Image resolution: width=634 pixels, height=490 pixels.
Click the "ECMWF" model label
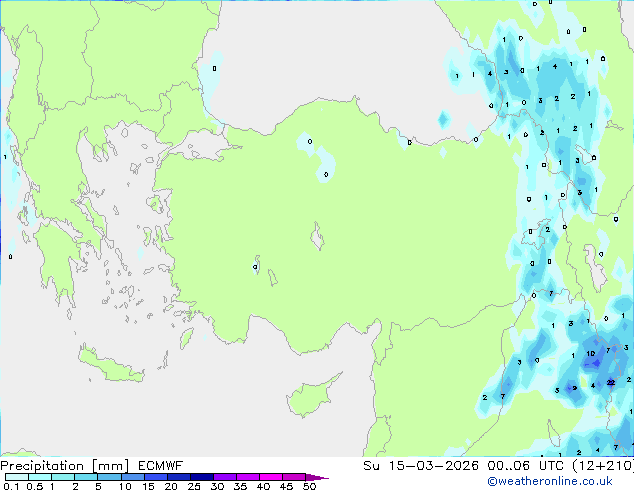(x=161, y=466)
